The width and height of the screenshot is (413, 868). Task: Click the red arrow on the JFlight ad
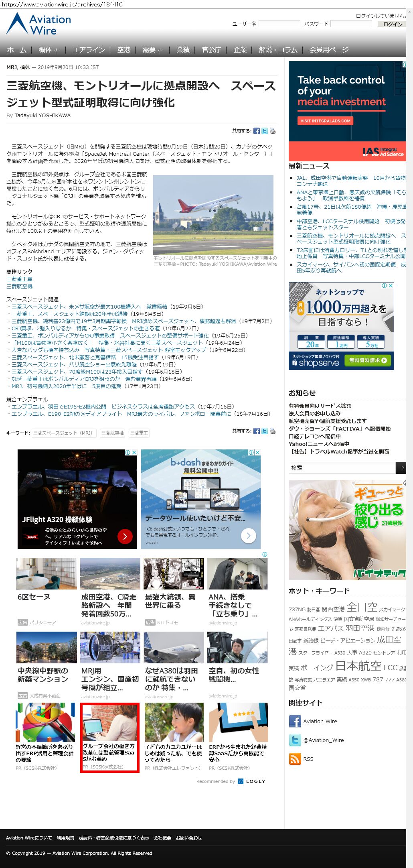[125, 536]
